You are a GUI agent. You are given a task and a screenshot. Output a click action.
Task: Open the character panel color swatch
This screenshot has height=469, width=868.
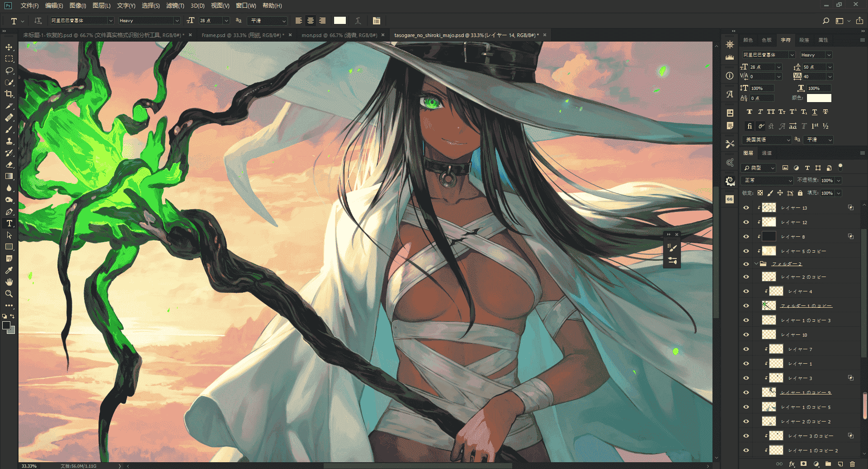(x=819, y=98)
